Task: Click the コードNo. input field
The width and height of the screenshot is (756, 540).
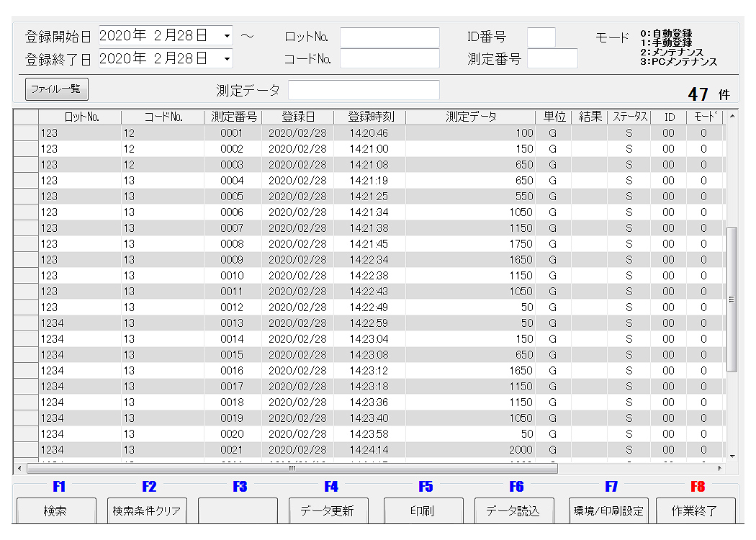Action: point(389,58)
